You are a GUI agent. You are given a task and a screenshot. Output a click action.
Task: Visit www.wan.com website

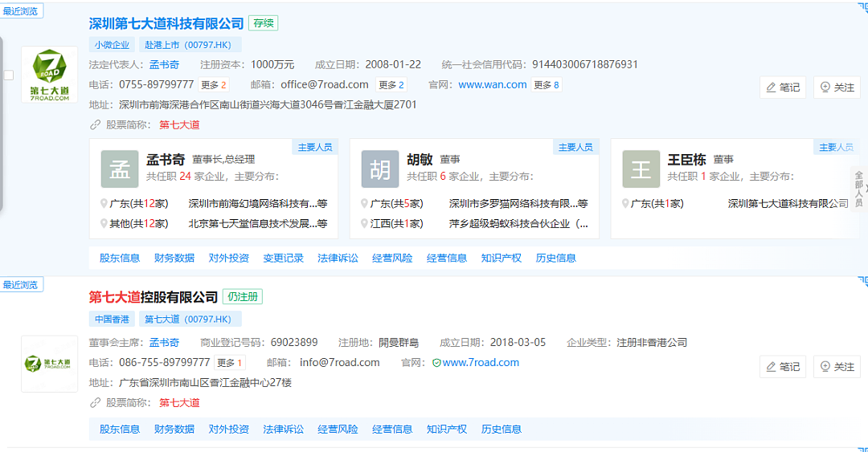coord(493,84)
